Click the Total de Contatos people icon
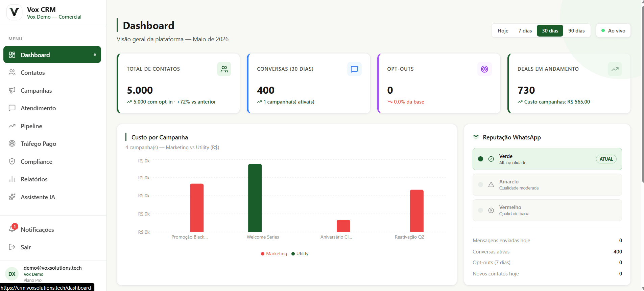This screenshot has height=291, width=644. coord(224,69)
